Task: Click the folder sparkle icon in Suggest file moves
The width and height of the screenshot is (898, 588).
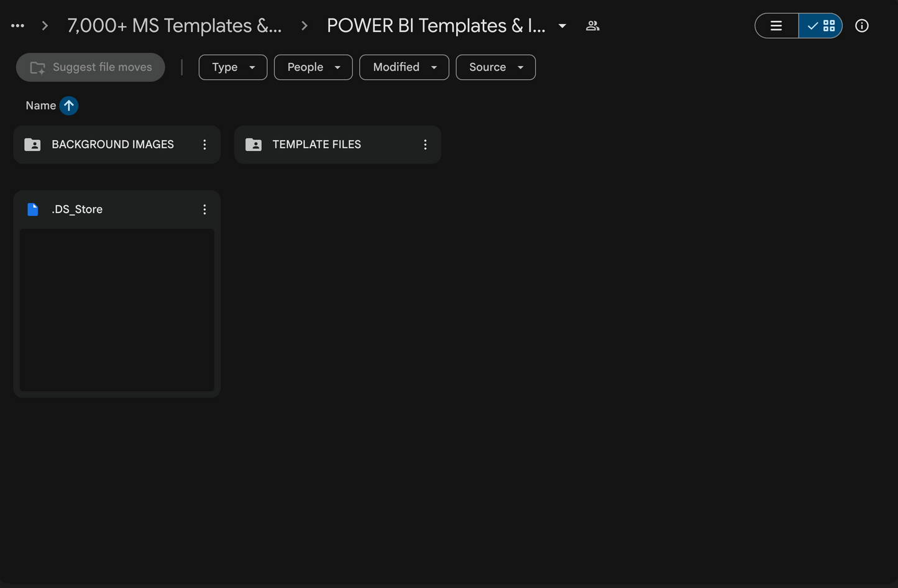Action: [x=37, y=68]
